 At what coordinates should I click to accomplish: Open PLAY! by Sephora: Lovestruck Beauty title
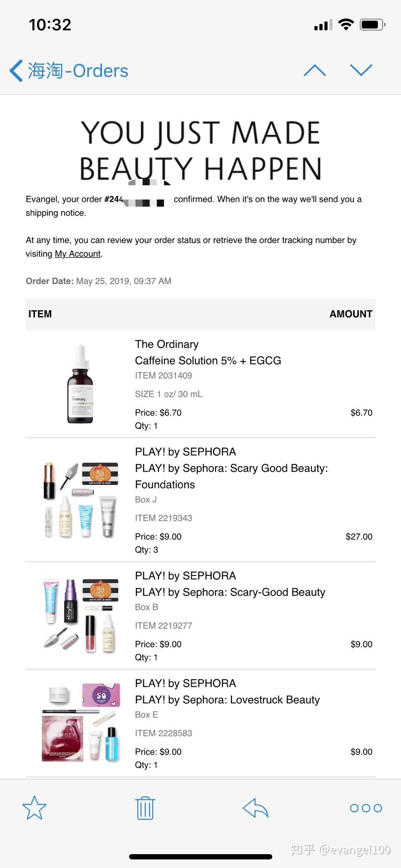tap(227, 700)
